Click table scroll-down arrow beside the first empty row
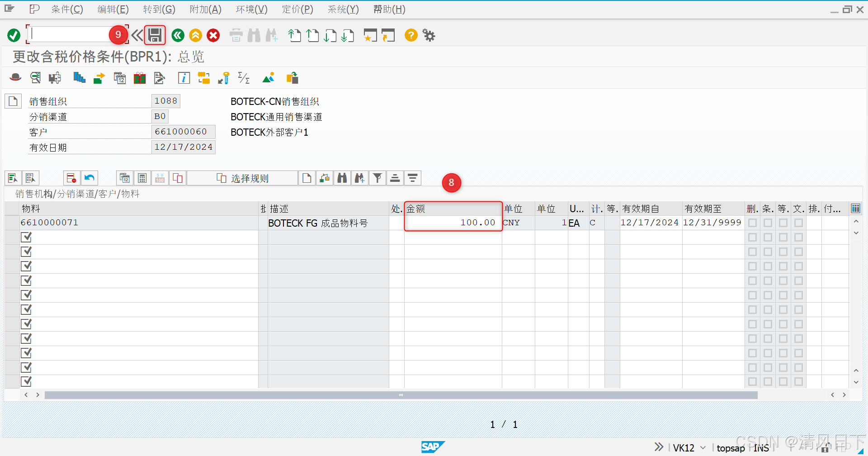Viewport: 868px width, 456px height. click(x=856, y=233)
